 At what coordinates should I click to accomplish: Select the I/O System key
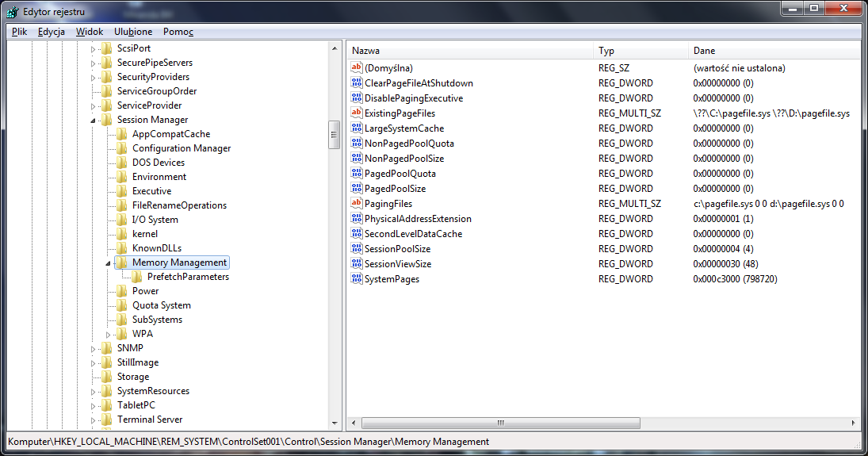[155, 220]
